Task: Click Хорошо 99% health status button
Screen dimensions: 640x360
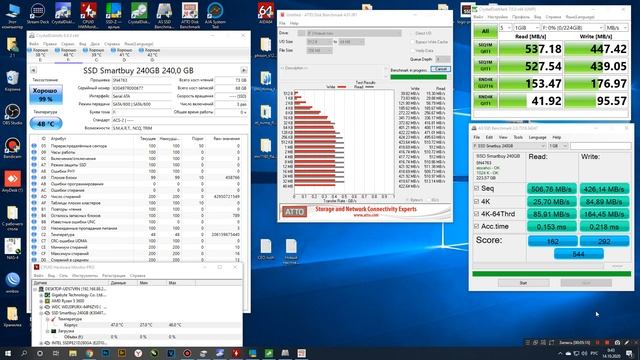Action: click(x=45, y=94)
